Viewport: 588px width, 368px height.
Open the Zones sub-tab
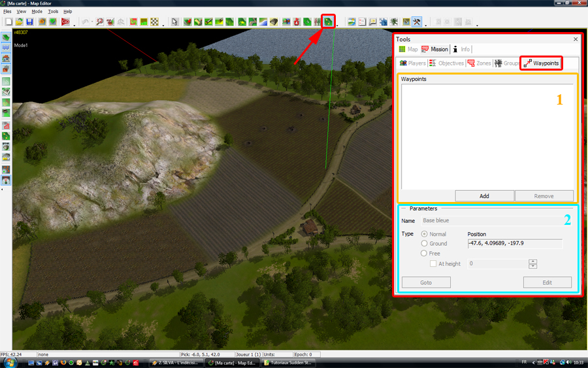click(480, 63)
